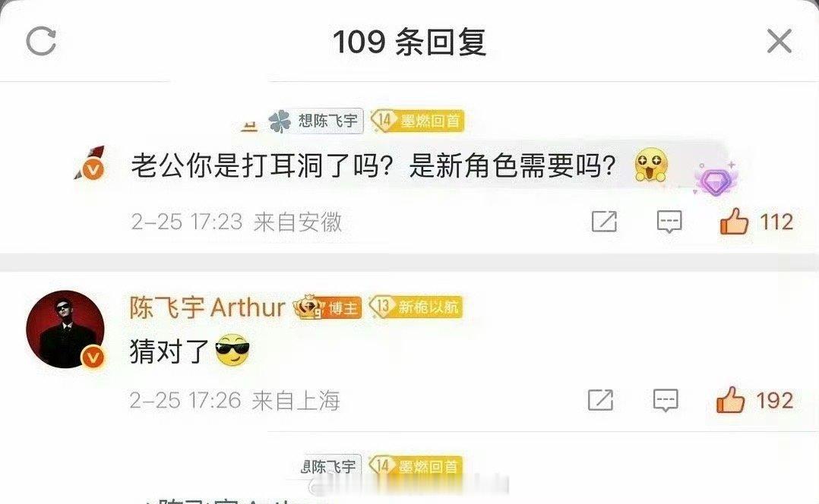Click the 陈飞宇 Arthur username
Screen dimensions: 819x504
coord(207,307)
